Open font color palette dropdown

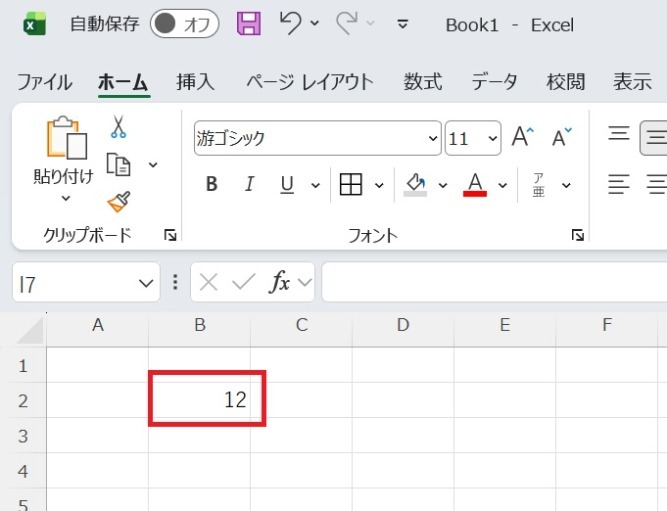(503, 185)
